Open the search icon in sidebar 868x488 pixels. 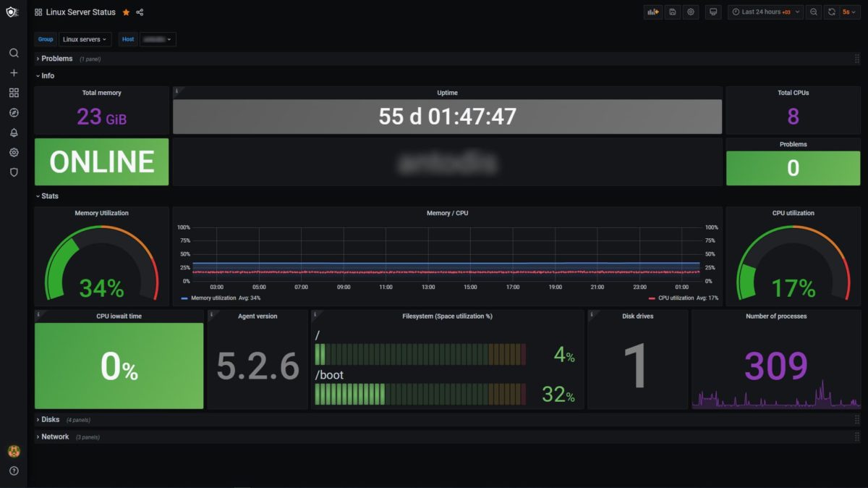coord(14,53)
